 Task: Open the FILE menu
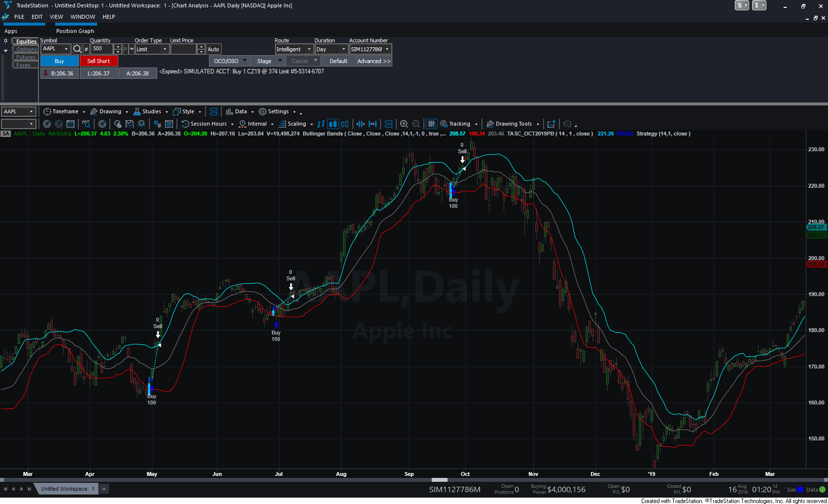(x=19, y=17)
